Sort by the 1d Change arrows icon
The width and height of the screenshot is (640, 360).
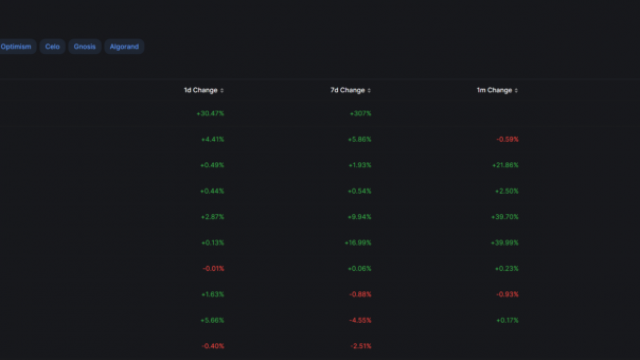(x=222, y=90)
